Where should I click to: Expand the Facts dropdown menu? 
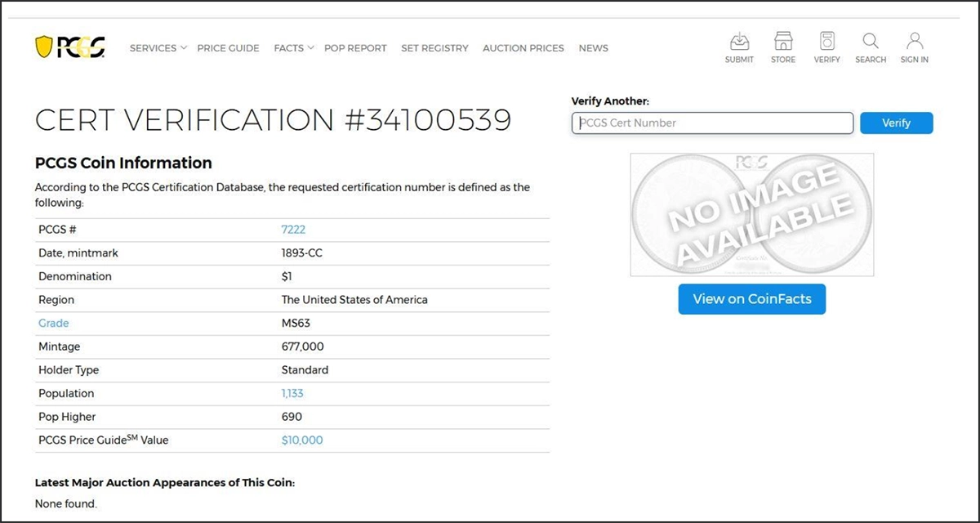[294, 48]
